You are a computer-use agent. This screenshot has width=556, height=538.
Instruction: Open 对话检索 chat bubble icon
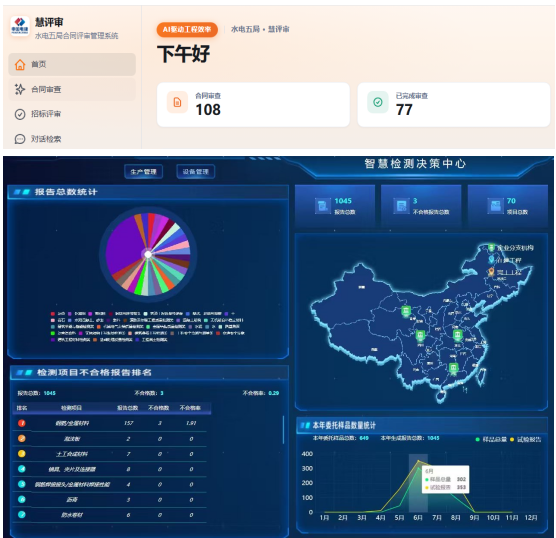coord(20,139)
